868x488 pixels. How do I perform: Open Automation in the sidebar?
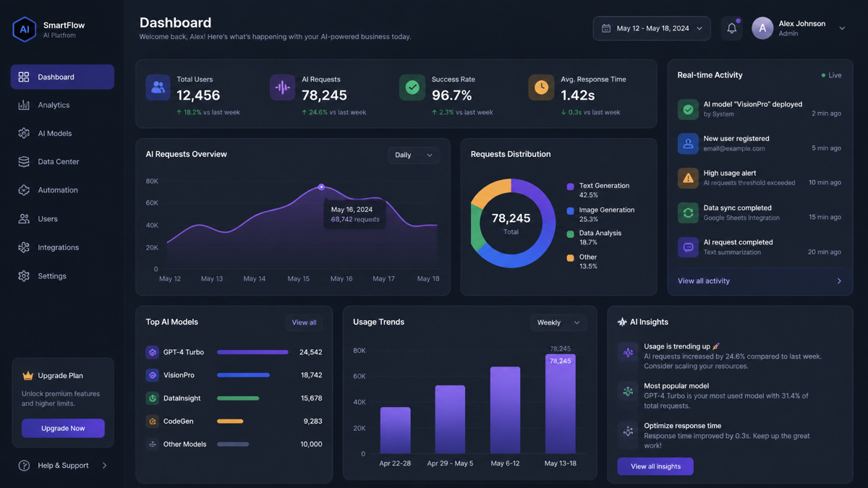62,190
